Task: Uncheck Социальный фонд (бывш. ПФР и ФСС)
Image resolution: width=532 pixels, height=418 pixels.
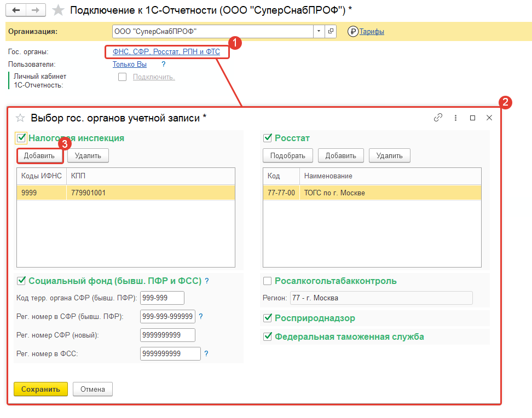Action: pyautogui.click(x=21, y=281)
